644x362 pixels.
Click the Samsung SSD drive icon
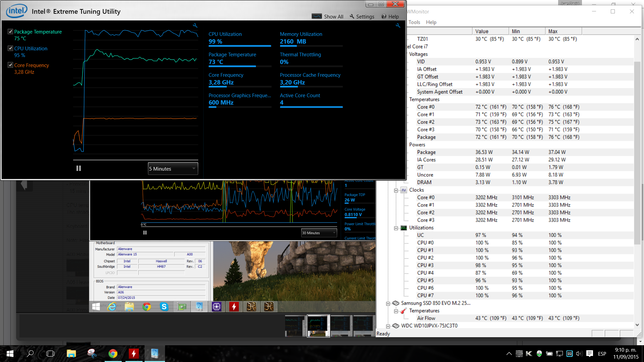coord(396,303)
